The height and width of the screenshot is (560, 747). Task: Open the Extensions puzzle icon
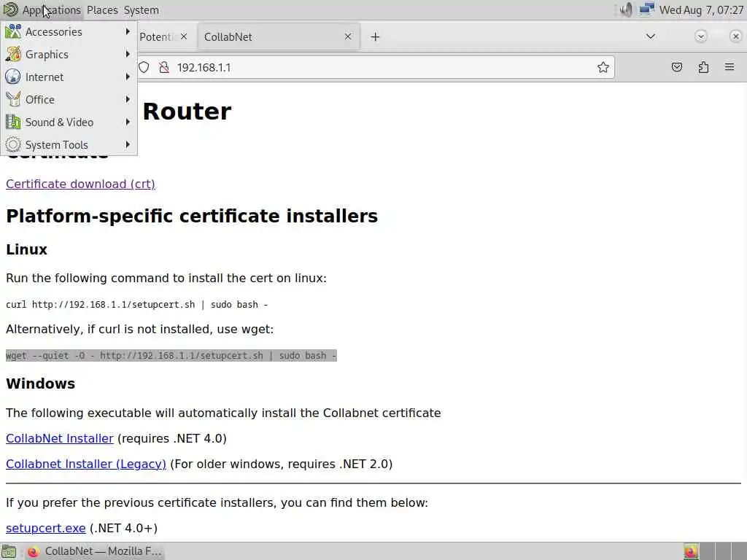tap(704, 67)
